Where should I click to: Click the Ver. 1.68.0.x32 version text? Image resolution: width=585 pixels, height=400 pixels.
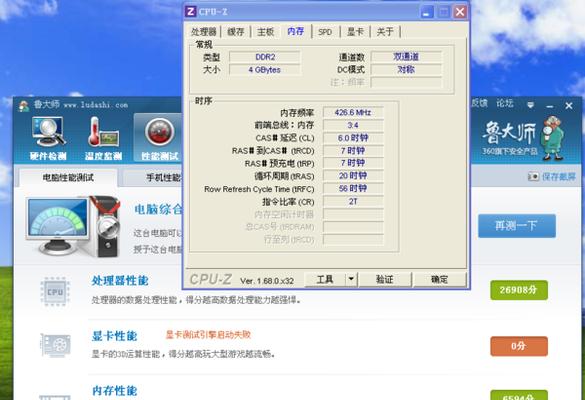267,281
